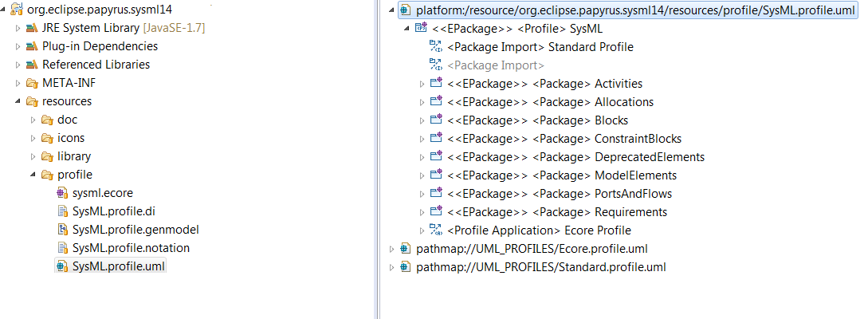The height and width of the screenshot is (319, 868).
Task: Click the SysML.profile.notation file icon
Action: [x=62, y=247]
